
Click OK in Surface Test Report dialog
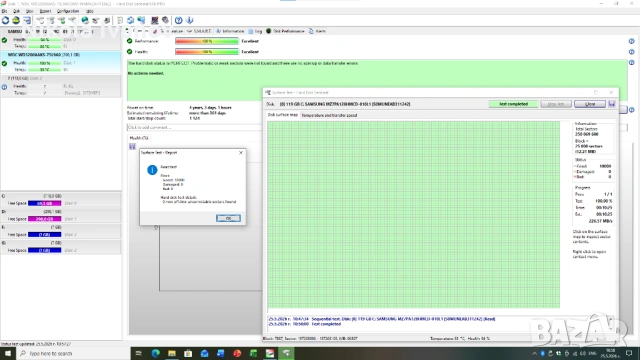tap(228, 218)
